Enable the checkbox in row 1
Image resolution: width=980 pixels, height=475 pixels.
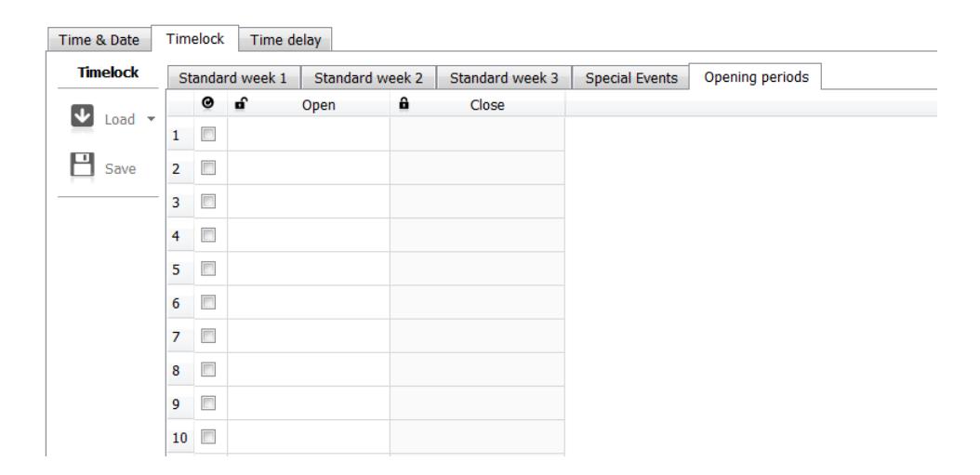[208, 135]
